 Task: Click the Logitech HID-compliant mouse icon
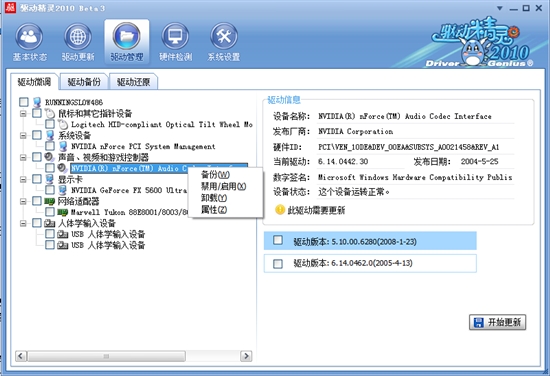[x=63, y=124]
